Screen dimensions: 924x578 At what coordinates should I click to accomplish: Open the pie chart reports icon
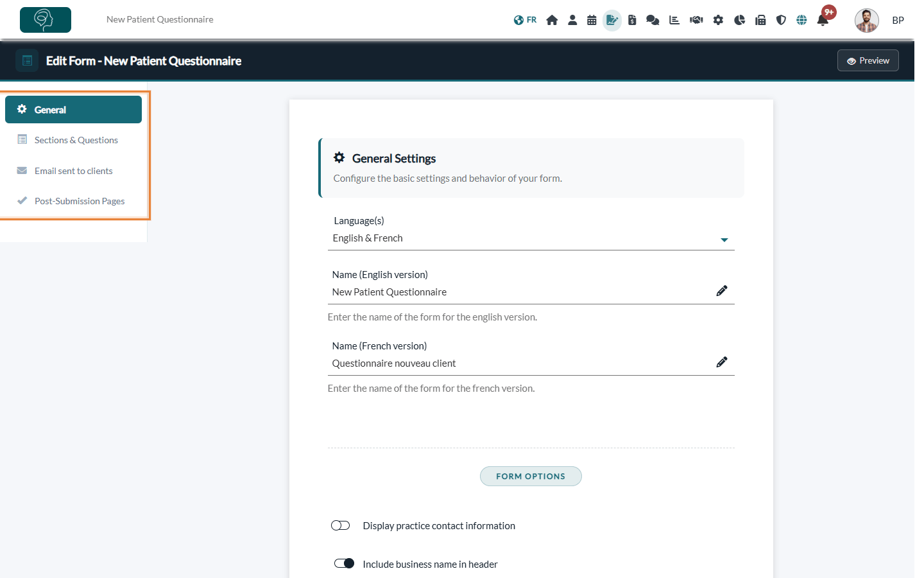click(x=739, y=20)
